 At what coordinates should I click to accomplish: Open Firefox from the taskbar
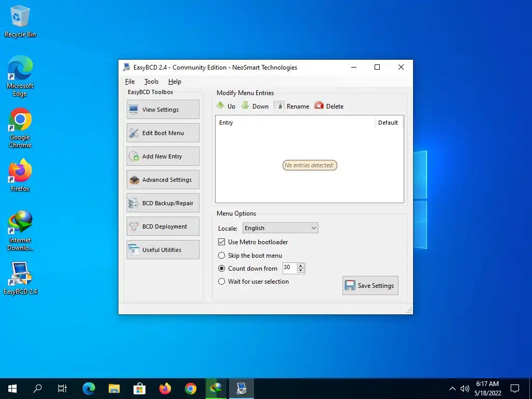(x=165, y=389)
